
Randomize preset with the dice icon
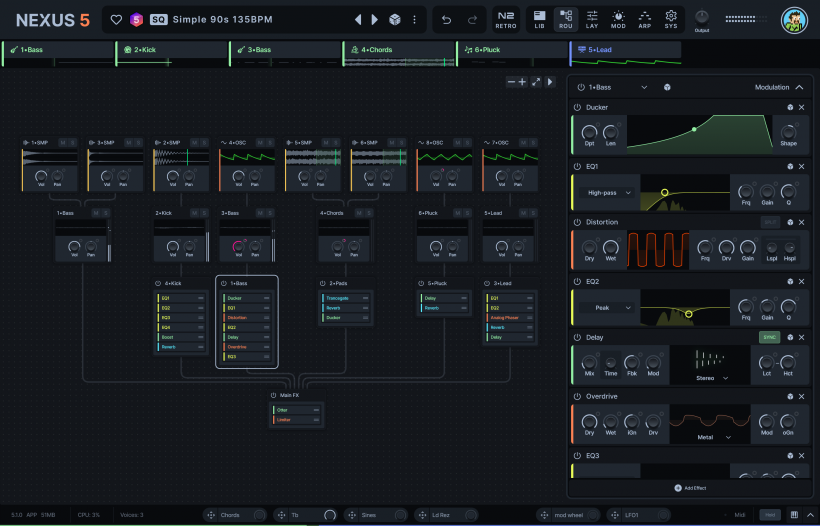click(395, 20)
